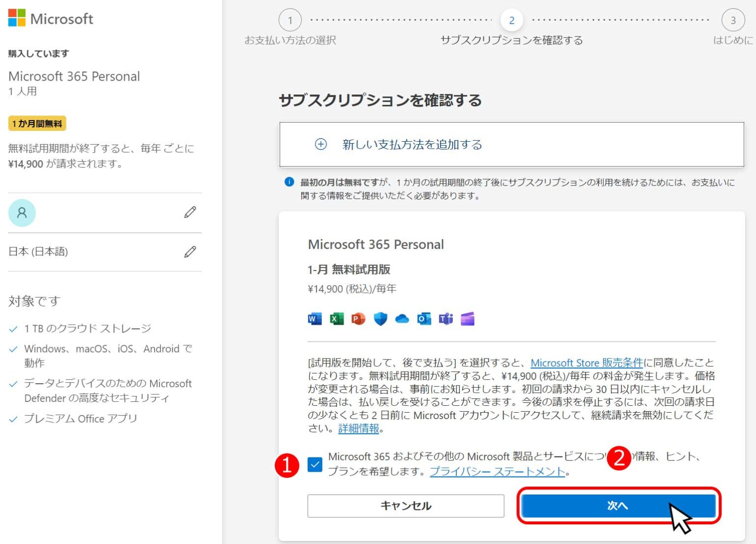756x544 pixels.
Task: Click the Microsoft Defender shield icon
Action: click(x=380, y=319)
